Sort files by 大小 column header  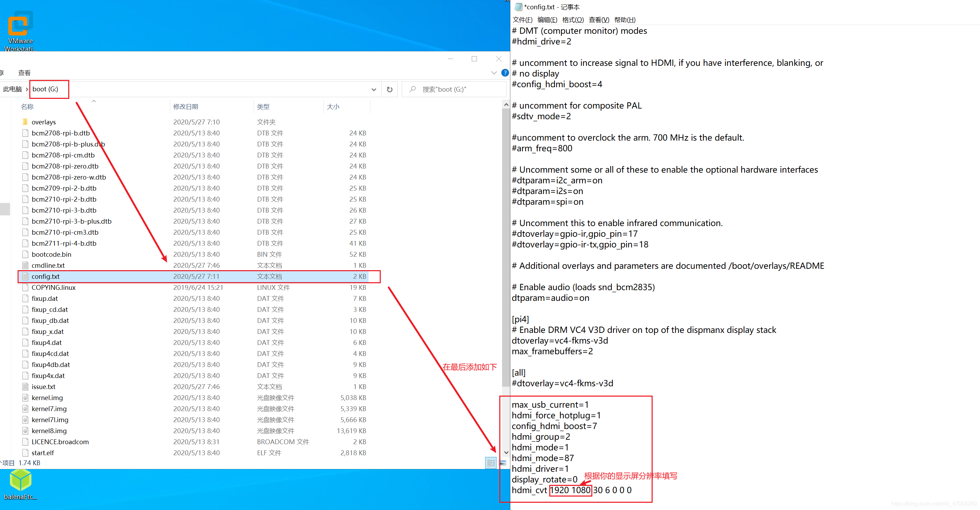click(333, 106)
